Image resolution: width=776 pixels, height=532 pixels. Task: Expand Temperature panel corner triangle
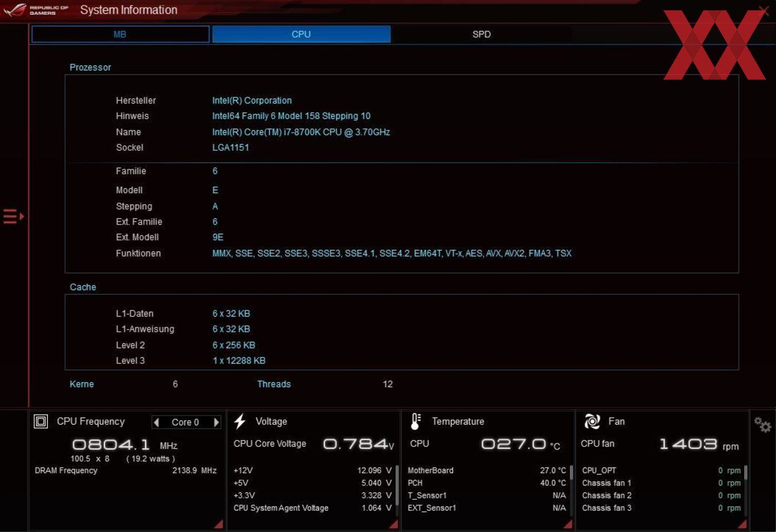pyautogui.click(x=568, y=523)
